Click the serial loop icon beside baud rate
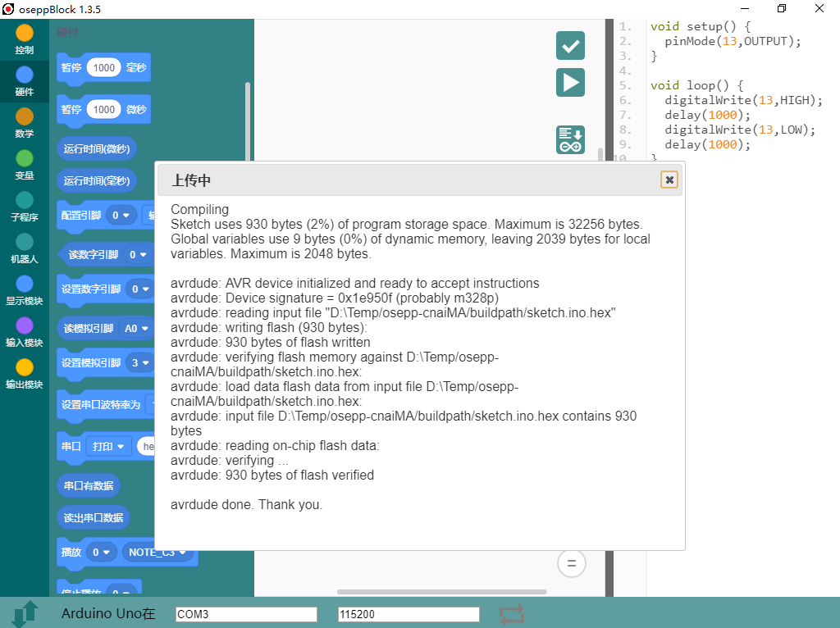The height and width of the screenshot is (628, 840). (x=512, y=614)
